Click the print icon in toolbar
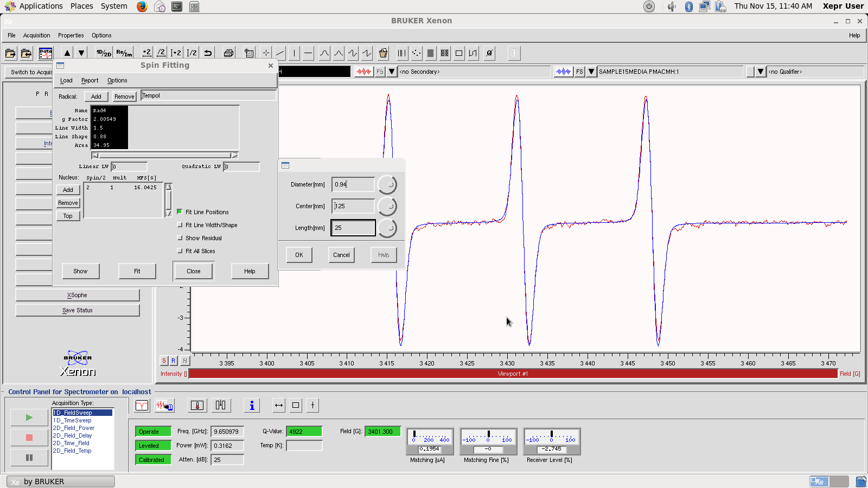The image size is (868, 488). [x=228, y=53]
